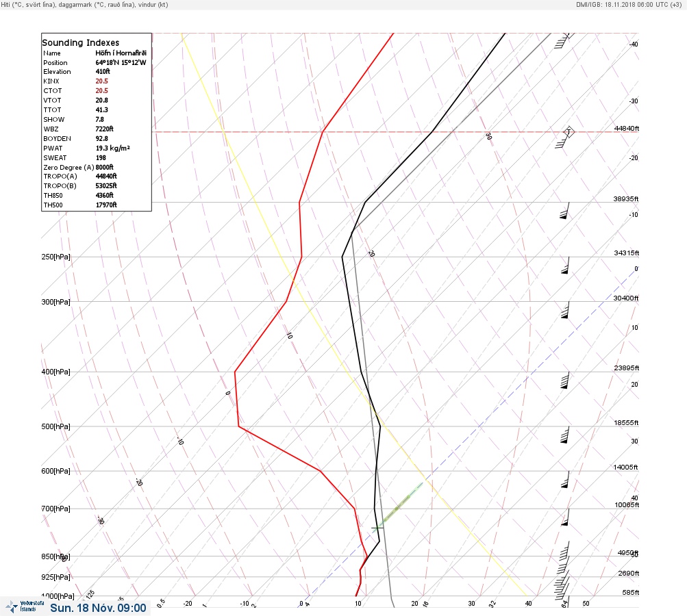Click the wind barb at 18555ft level

point(565,435)
